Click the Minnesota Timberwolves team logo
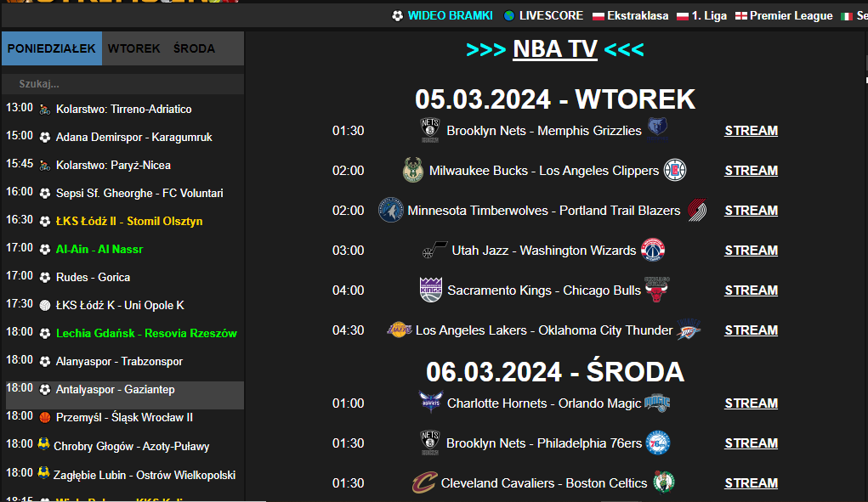This screenshot has height=502, width=868. (391, 210)
